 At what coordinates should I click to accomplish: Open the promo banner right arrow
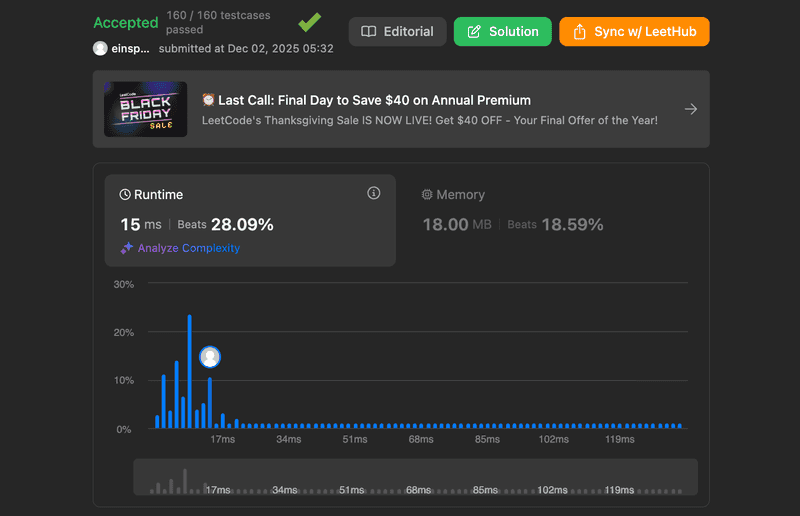(690, 109)
